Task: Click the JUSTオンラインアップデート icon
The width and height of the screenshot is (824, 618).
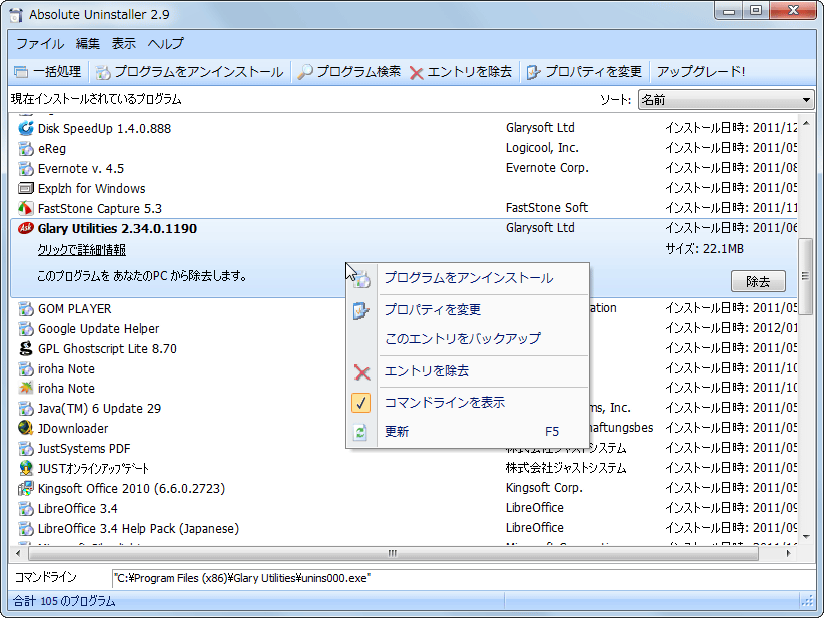Action: click(25, 468)
